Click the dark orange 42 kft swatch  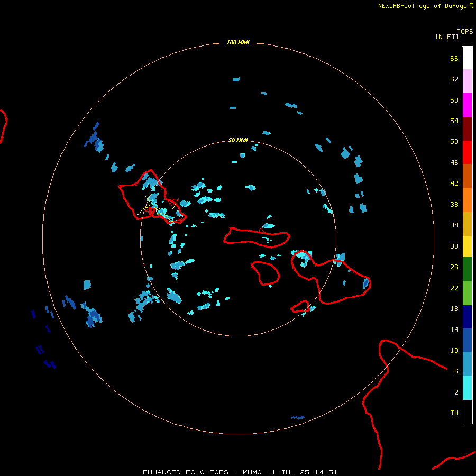pos(467,176)
